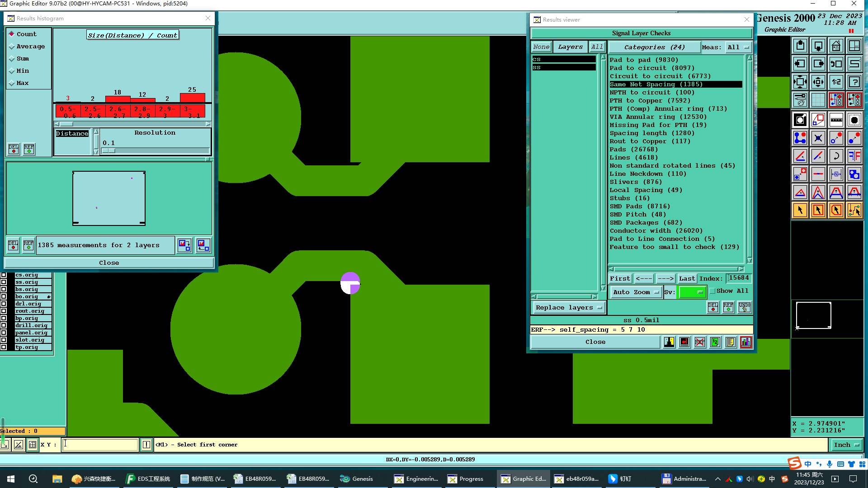This screenshot has height=488, width=868.
Task: Toggle the cs.orig layer checkbox
Action: (4, 275)
